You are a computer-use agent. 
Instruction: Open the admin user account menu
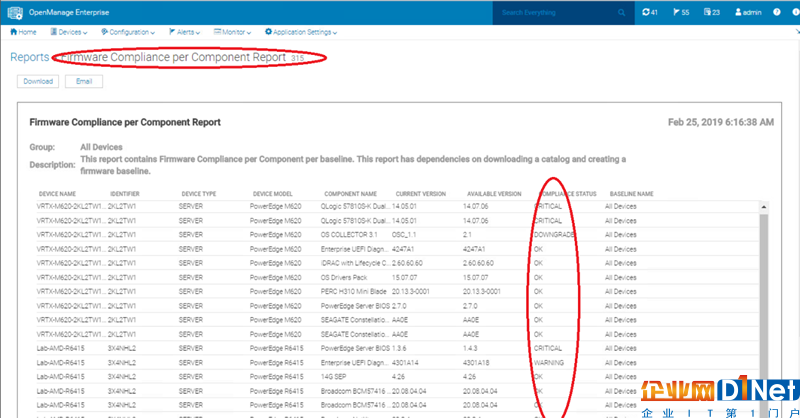748,12
